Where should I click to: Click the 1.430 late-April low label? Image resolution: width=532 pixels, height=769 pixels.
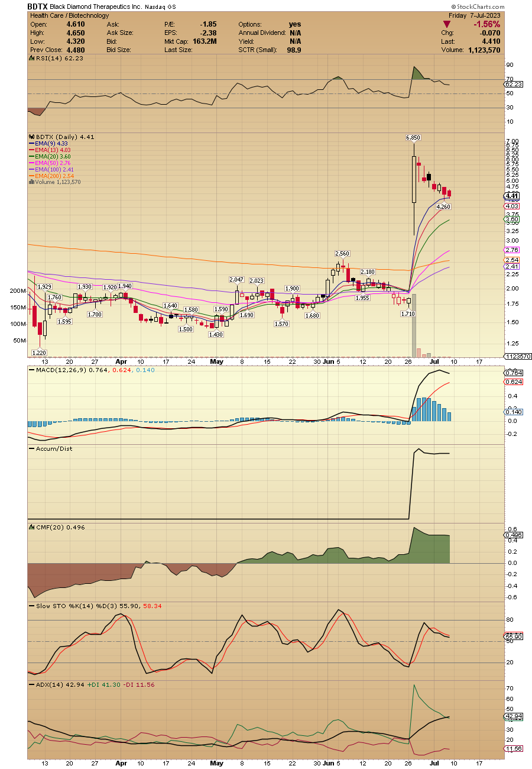216,334
